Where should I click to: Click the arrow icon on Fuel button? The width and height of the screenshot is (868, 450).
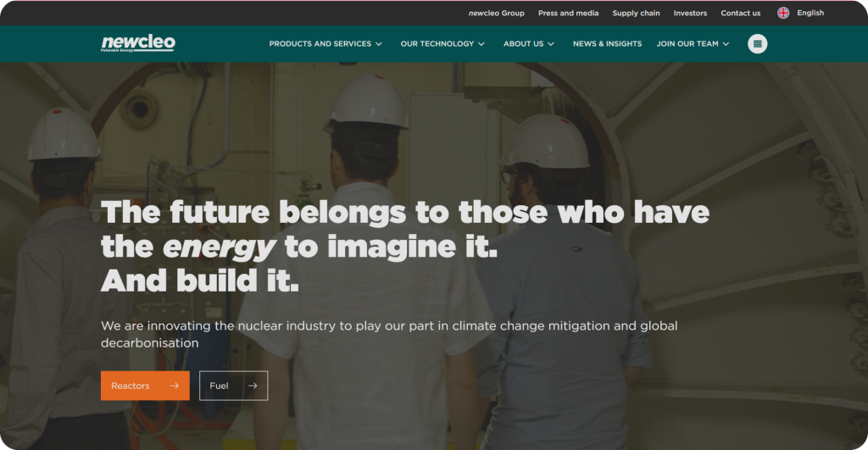click(x=253, y=386)
